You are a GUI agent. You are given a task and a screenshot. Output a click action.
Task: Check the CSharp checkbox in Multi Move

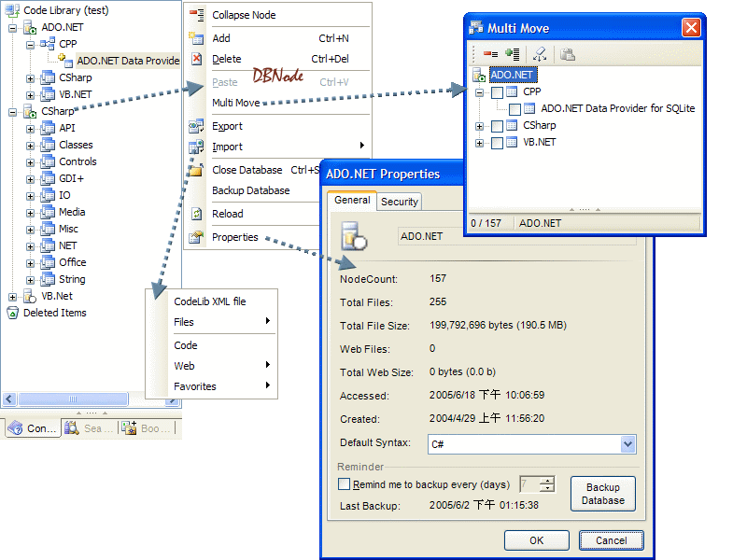497,126
